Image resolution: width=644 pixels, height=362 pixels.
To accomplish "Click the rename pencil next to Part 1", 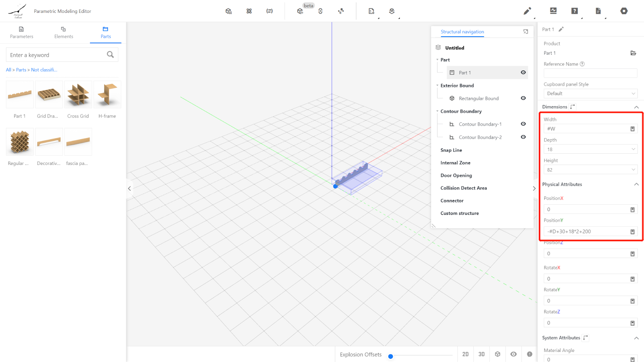I will click(x=561, y=29).
